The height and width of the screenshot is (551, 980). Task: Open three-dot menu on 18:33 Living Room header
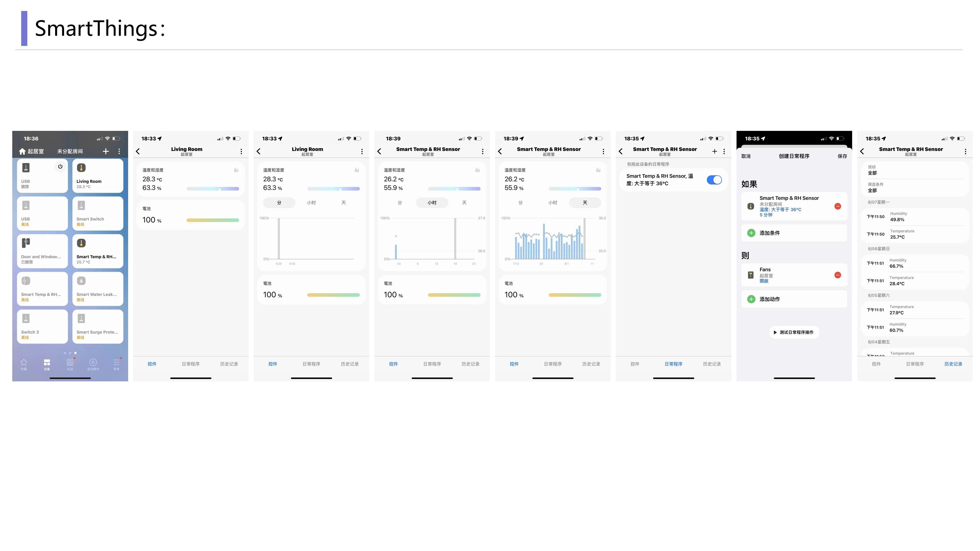tap(241, 151)
